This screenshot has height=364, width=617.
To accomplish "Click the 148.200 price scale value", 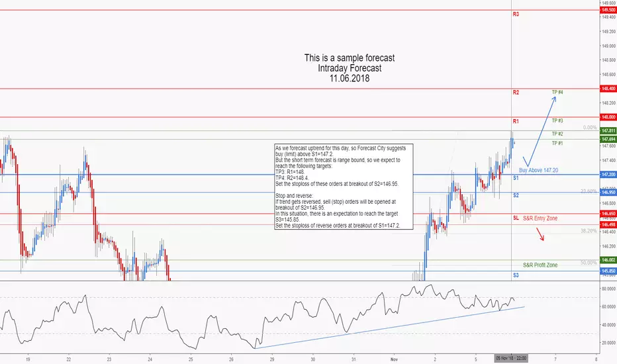I will tap(609, 103).
